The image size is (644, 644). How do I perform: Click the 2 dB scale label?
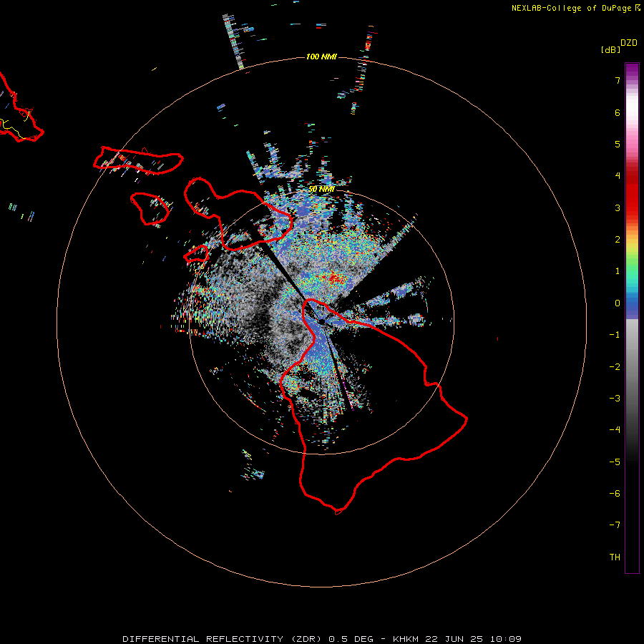[618, 240]
